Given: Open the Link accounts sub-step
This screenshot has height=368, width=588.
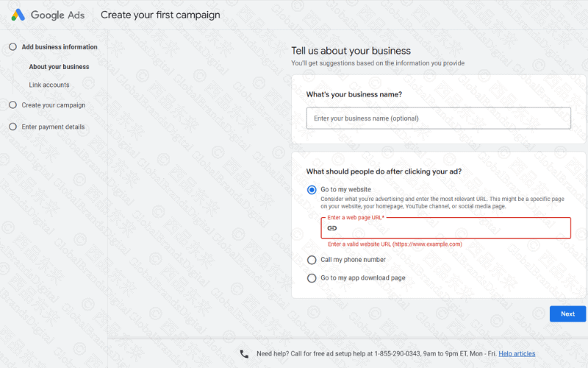Looking at the screenshot, I should point(49,85).
